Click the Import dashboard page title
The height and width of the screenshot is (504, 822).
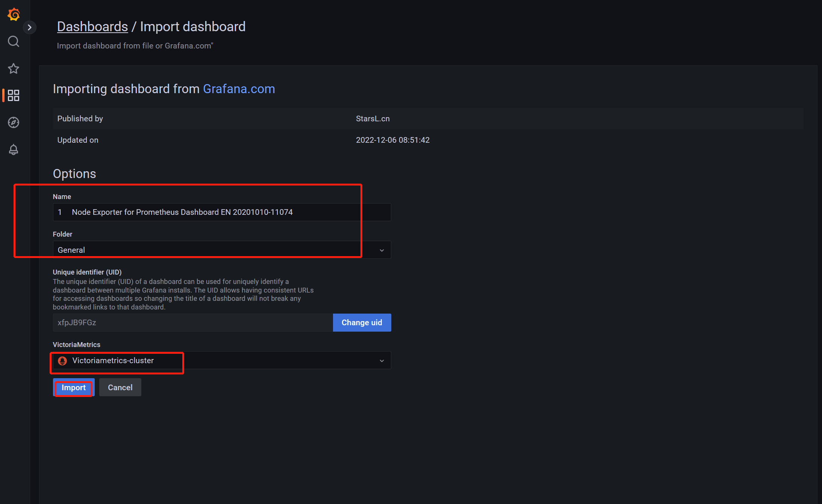(193, 27)
